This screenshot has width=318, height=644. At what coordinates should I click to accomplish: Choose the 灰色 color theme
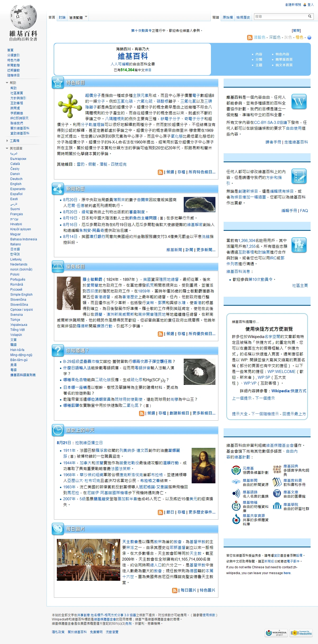point(288,38)
